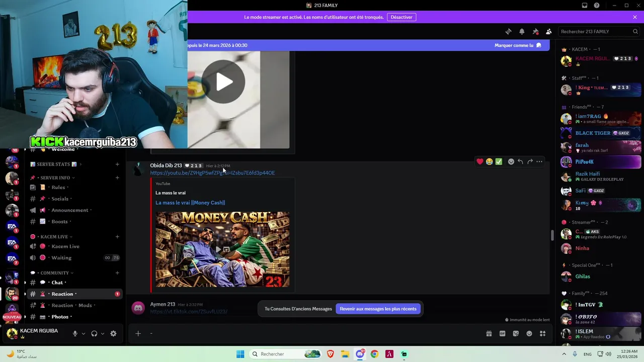644x362 pixels.
Task: Click the NOUVEAU unread indicator in server list
Action: point(12,317)
